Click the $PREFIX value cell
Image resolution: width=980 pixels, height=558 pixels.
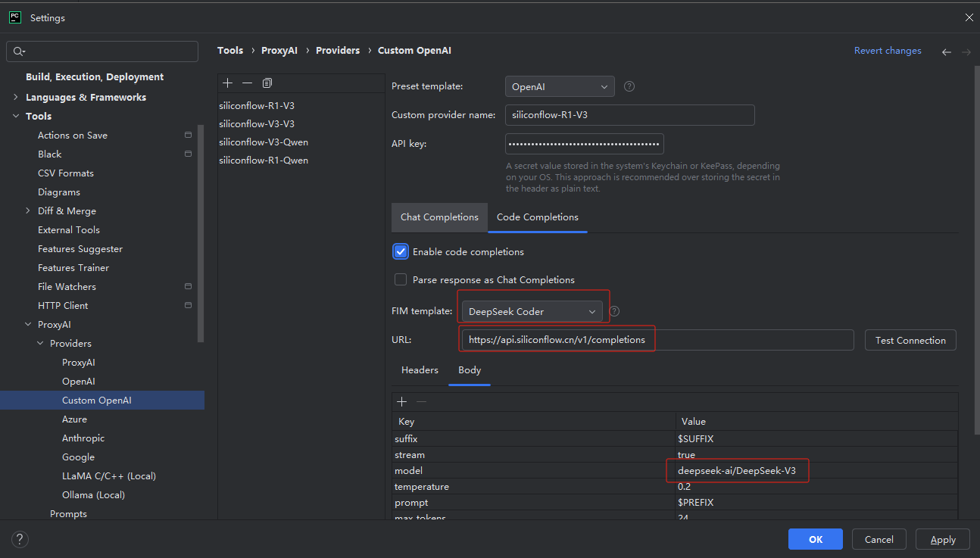816,503
